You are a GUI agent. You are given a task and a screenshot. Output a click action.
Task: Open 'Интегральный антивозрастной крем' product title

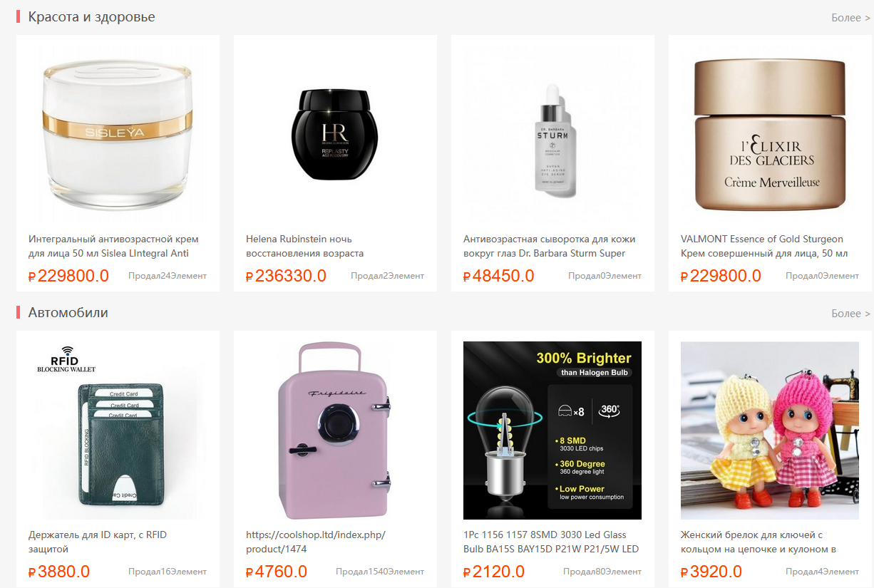[113, 246]
